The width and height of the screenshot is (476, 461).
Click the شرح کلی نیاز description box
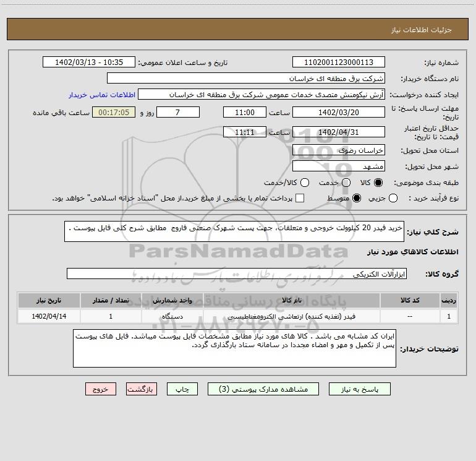click(x=234, y=231)
